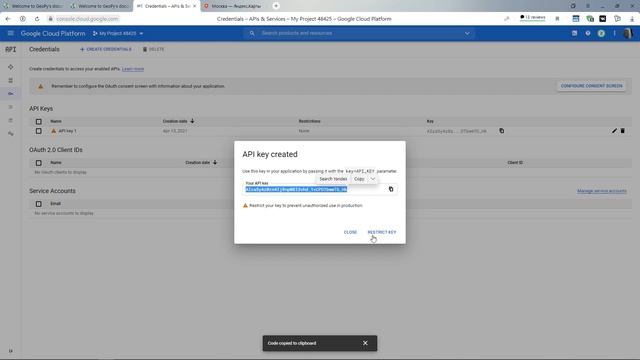Open Manage service accounts link
The image size is (640, 360).
click(x=602, y=191)
